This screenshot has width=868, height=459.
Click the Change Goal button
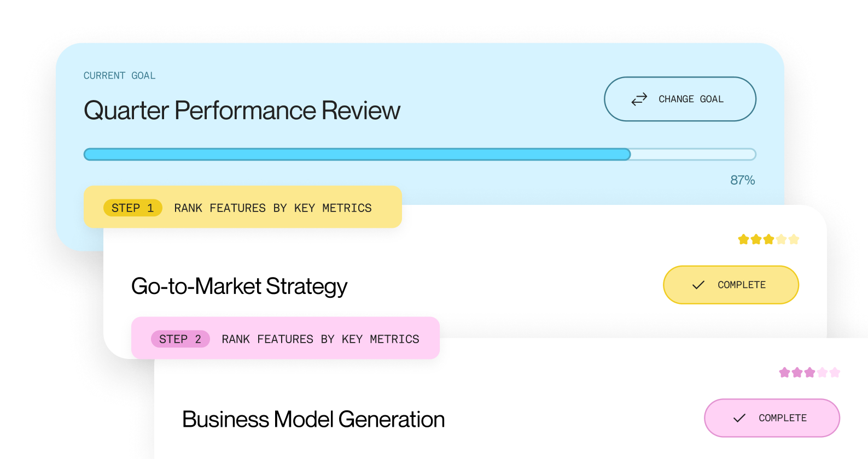[680, 99]
